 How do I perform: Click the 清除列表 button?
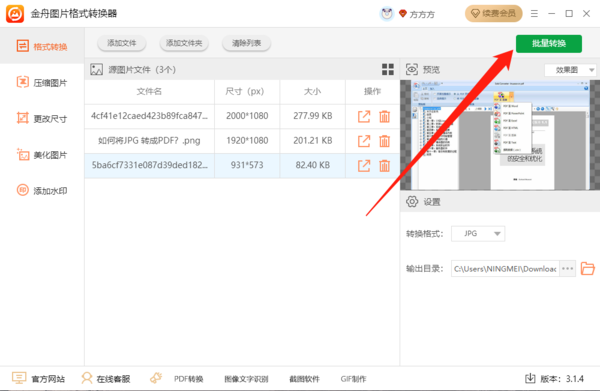click(x=246, y=43)
